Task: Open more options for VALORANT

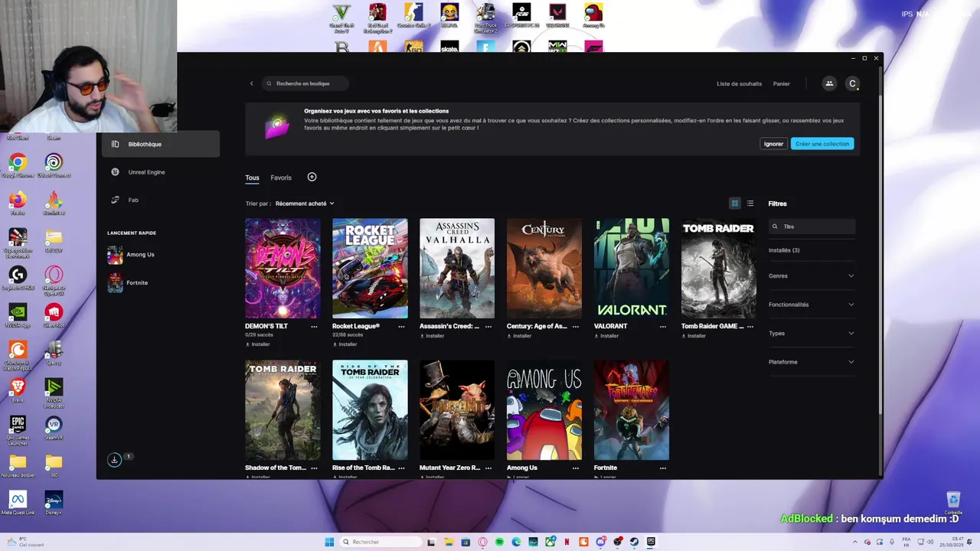Action: (663, 326)
